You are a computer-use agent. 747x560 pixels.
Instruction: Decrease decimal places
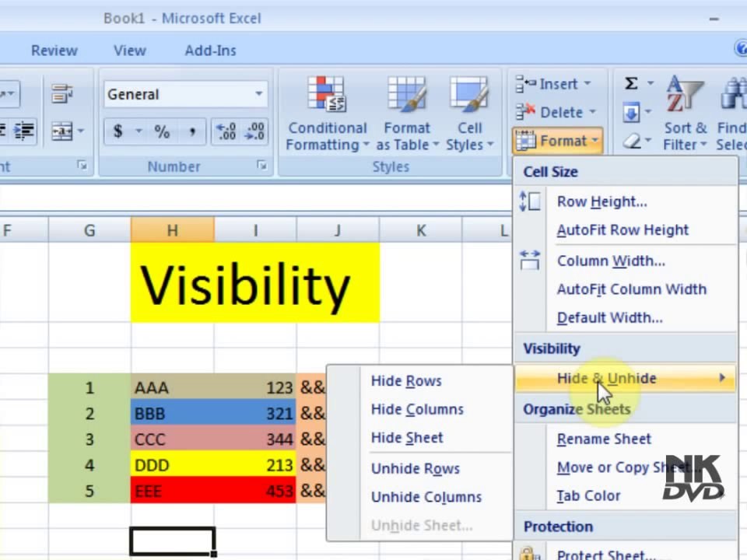coord(254,131)
